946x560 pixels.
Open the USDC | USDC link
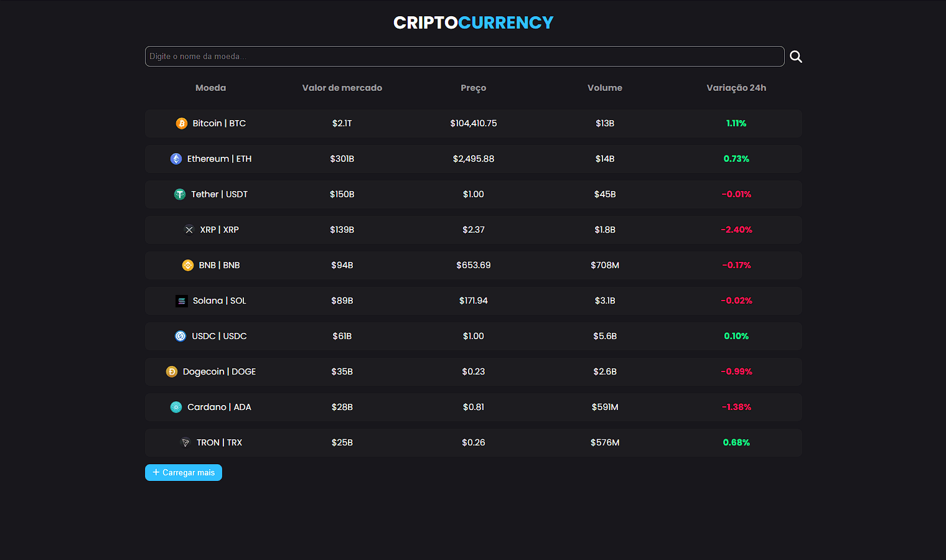219,336
